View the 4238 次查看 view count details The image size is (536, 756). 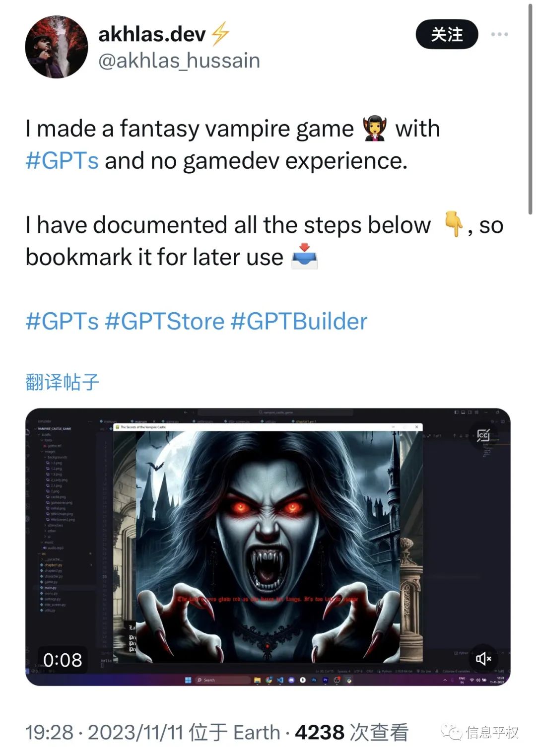click(x=351, y=732)
